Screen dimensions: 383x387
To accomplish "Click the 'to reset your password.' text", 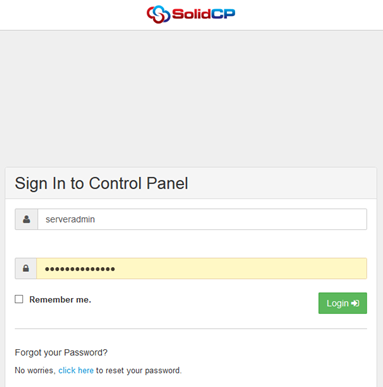I will [139, 371].
